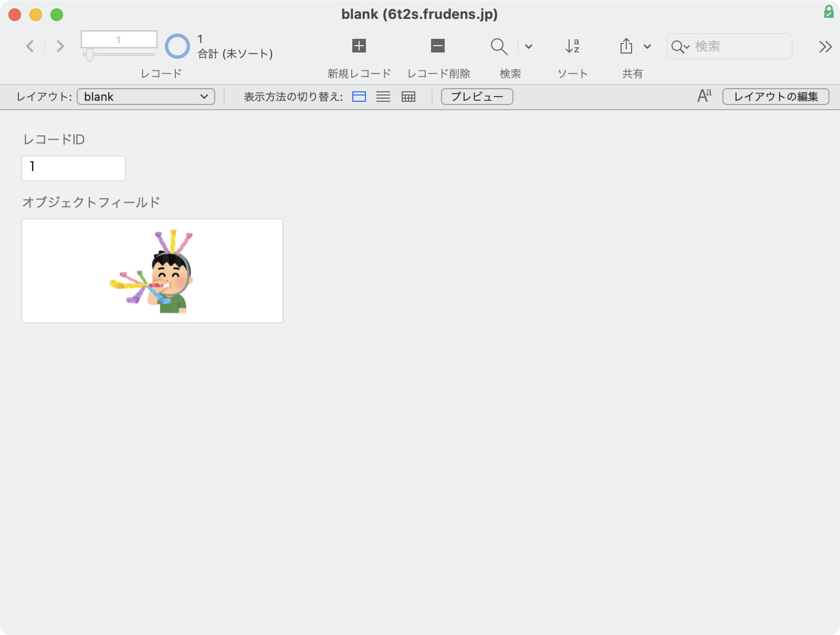Click the party horn image container
The image size is (840, 635).
point(152,271)
